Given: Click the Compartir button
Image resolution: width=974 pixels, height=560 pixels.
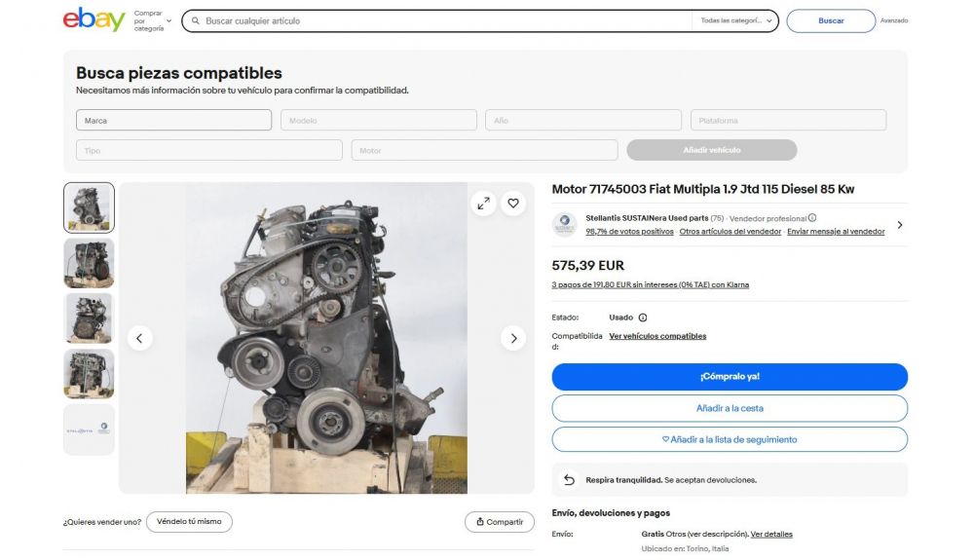Looking at the screenshot, I should (x=500, y=522).
